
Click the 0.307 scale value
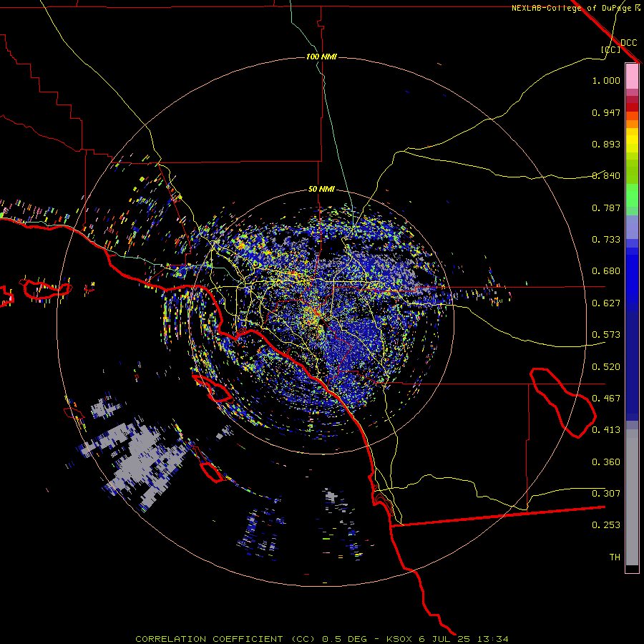click(x=606, y=493)
